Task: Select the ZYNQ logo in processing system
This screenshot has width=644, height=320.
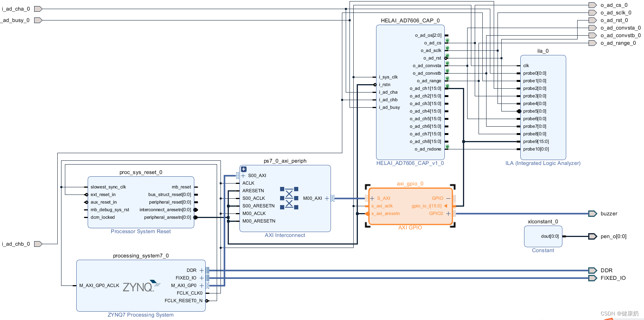Action: [141, 286]
